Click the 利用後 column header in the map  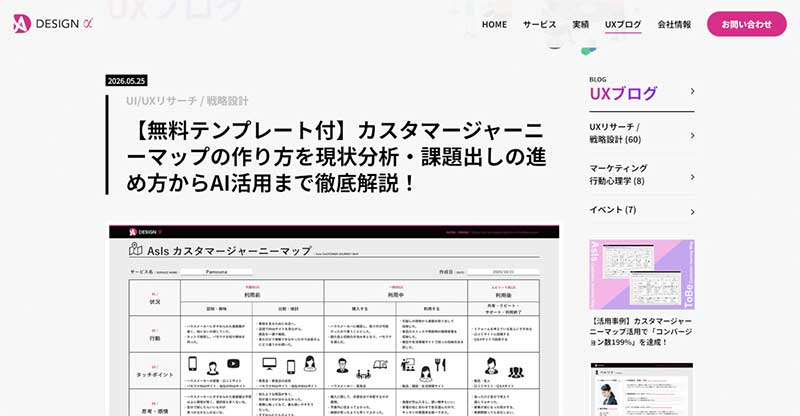pos(503,295)
